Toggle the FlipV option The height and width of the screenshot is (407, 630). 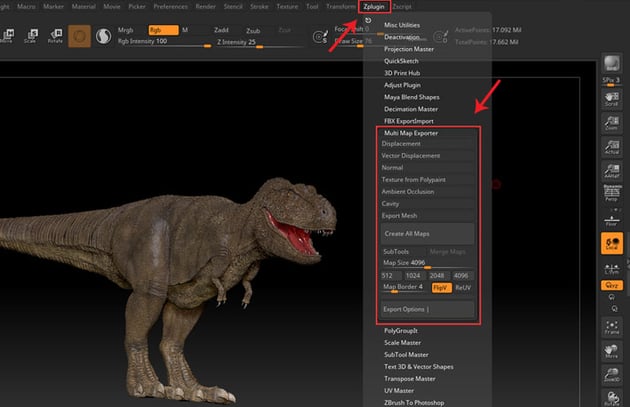pos(440,288)
